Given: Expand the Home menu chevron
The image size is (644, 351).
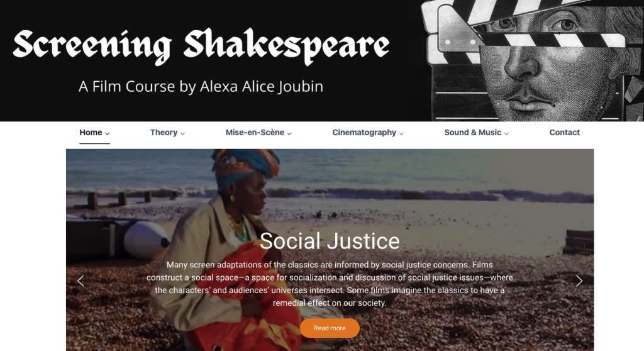Looking at the screenshot, I should point(107,133).
